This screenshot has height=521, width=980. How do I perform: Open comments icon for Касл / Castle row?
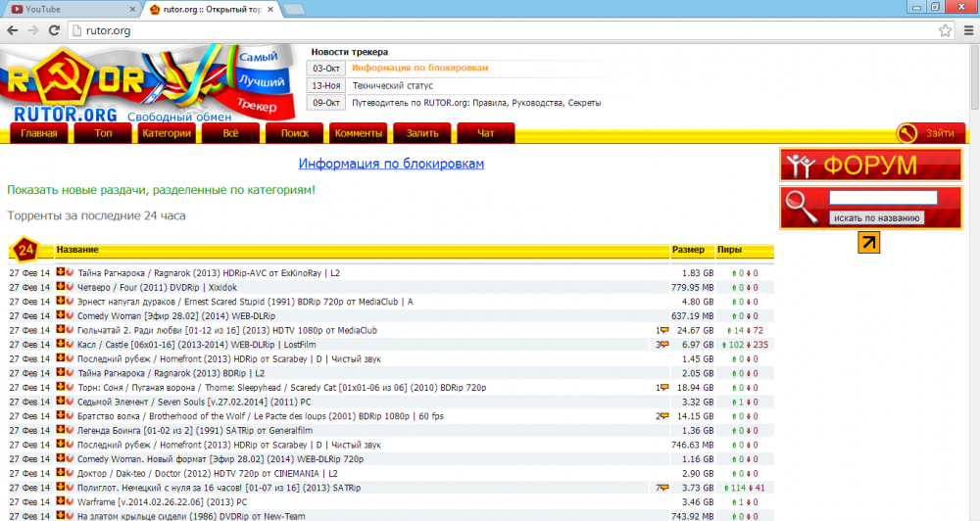[x=664, y=344]
